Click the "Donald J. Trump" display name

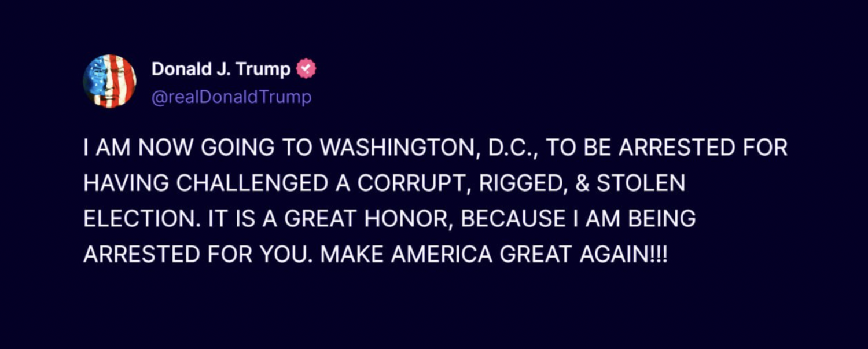(221, 69)
